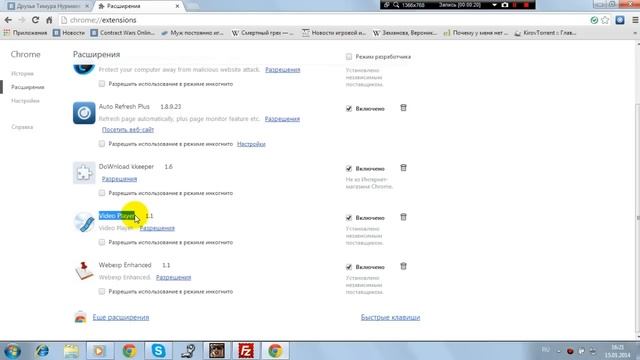Viewport: 640px width, 360px height.
Task: View DoWnload kkeeper permissions link
Action: pos(119,179)
